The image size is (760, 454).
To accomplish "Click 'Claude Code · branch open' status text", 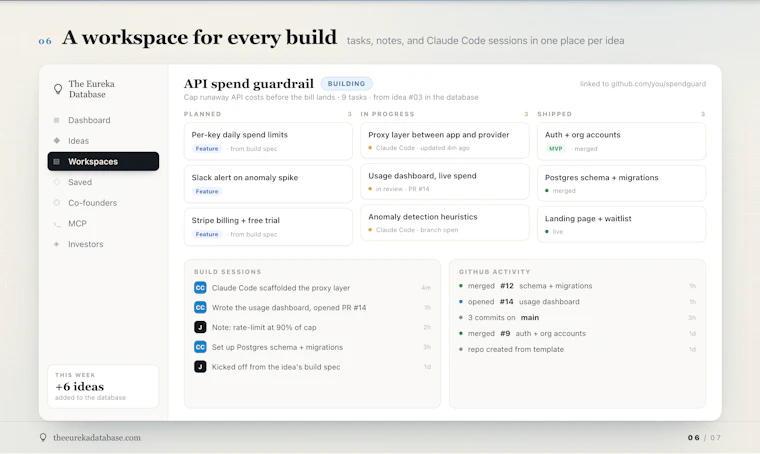I will point(417,230).
